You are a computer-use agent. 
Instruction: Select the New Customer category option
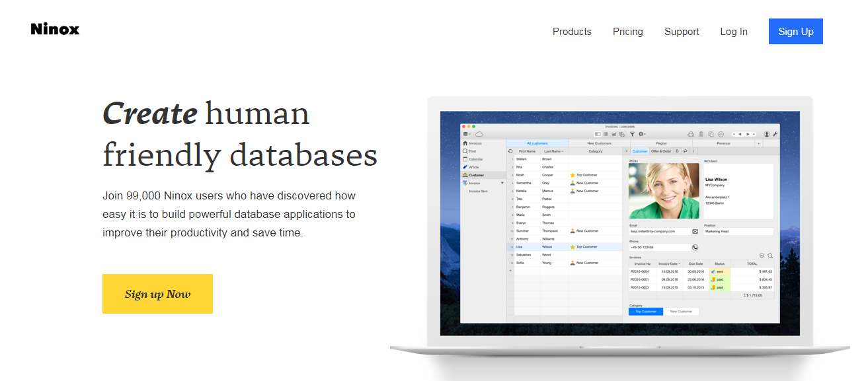coord(681,312)
